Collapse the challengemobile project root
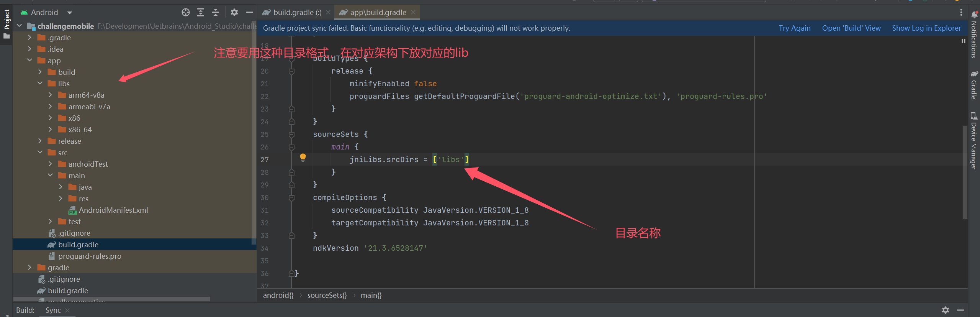980x317 pixels. pos(19,26)
